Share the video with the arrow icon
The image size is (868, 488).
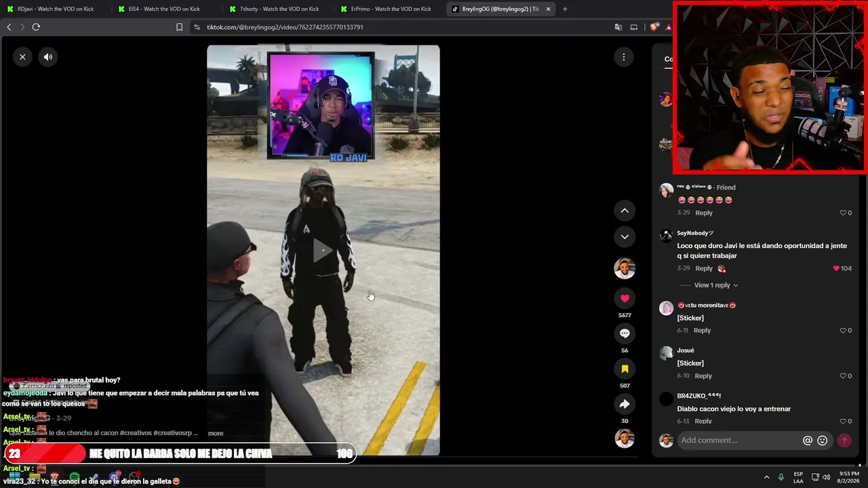pos(625,404)
